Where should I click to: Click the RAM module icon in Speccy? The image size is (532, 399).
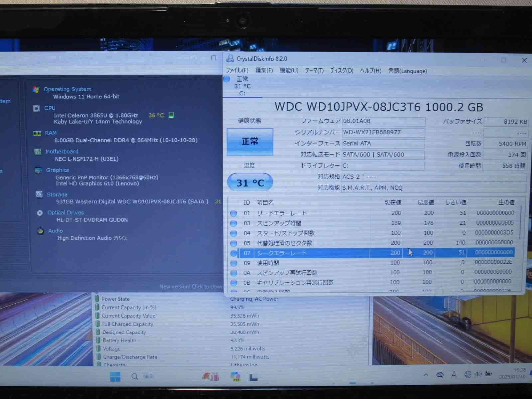point(37,133)
